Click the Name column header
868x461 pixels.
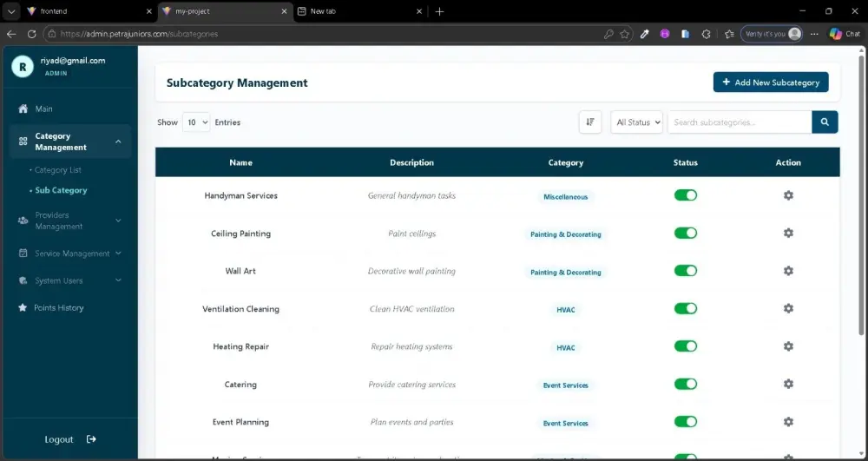coord(240,162)
